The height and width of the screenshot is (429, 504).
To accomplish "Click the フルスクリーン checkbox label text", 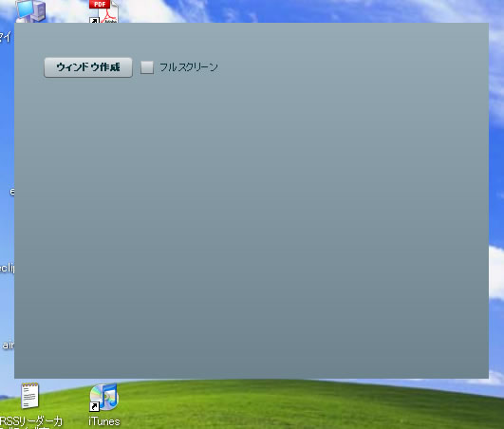I will (x=189, y=67).
